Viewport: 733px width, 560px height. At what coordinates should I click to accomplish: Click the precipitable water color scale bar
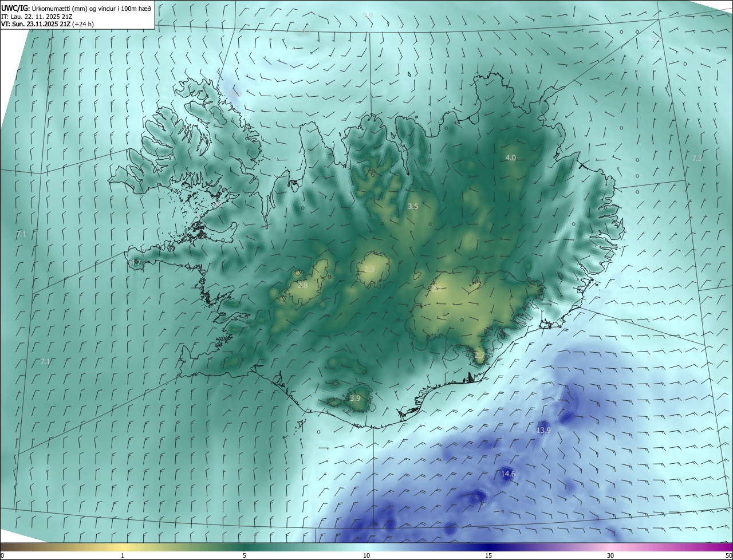[x=366, y=547]
